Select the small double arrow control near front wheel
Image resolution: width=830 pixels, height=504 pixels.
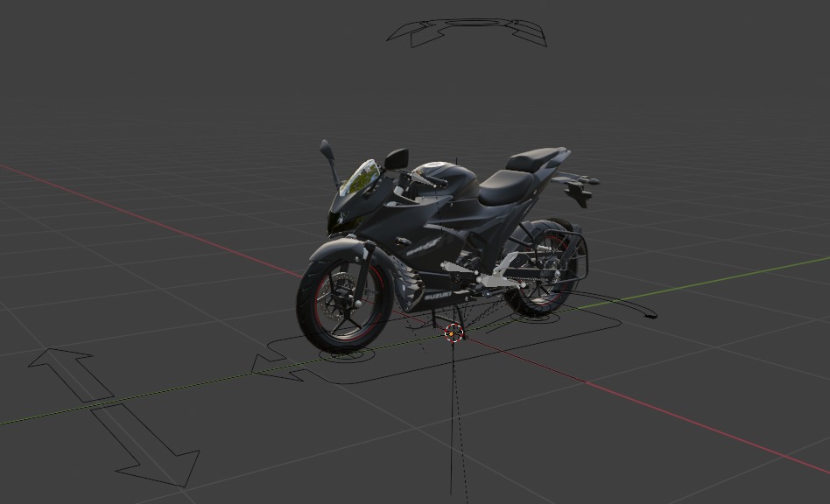278,367
